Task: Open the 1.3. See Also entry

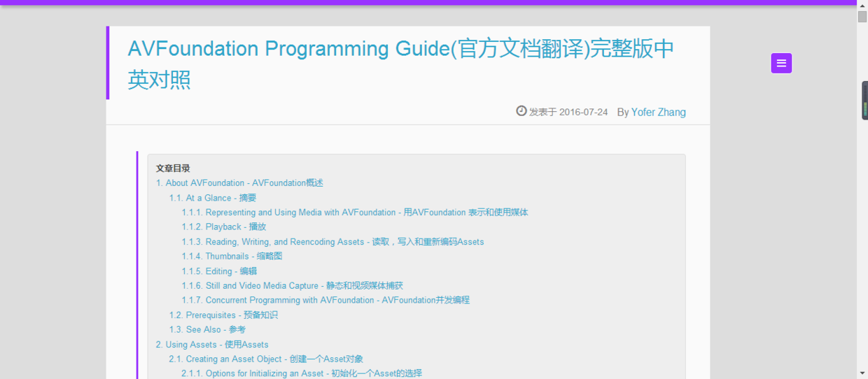Action: coord(207,330)
